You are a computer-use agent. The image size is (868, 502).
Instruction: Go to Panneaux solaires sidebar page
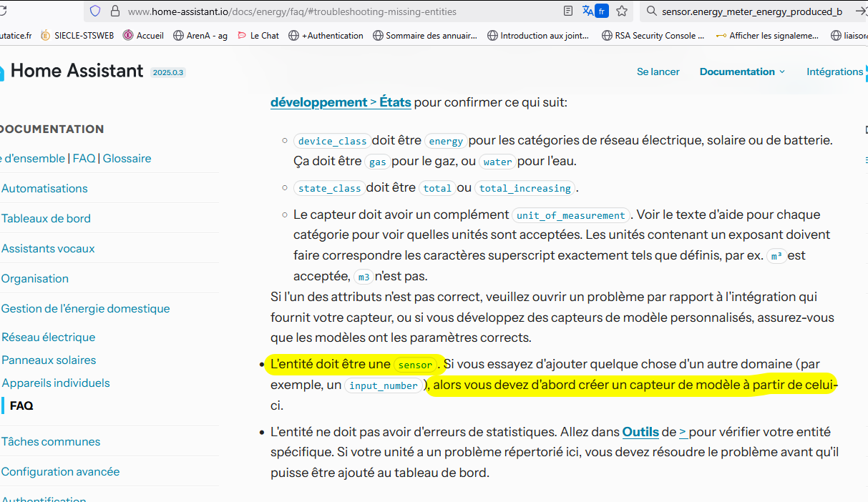pyautogui.click(x=49, y=360)
